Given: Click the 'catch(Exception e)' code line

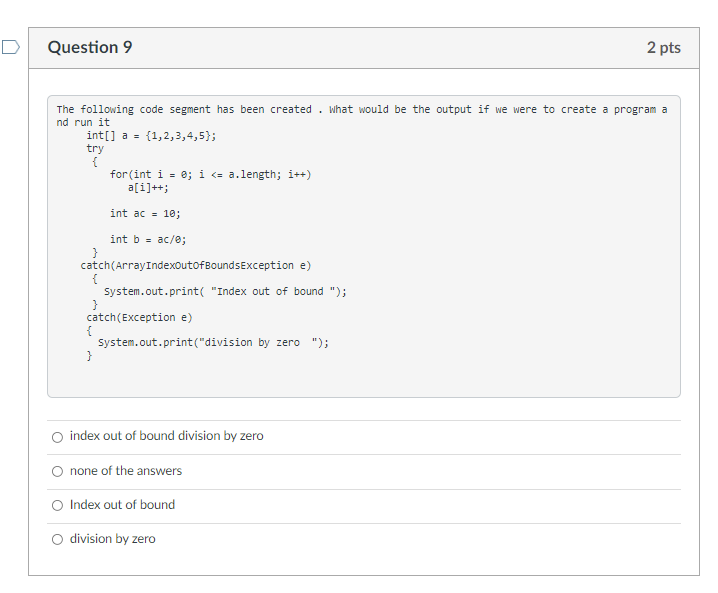Looking at the screenshot, I should [x=140, y=317].
